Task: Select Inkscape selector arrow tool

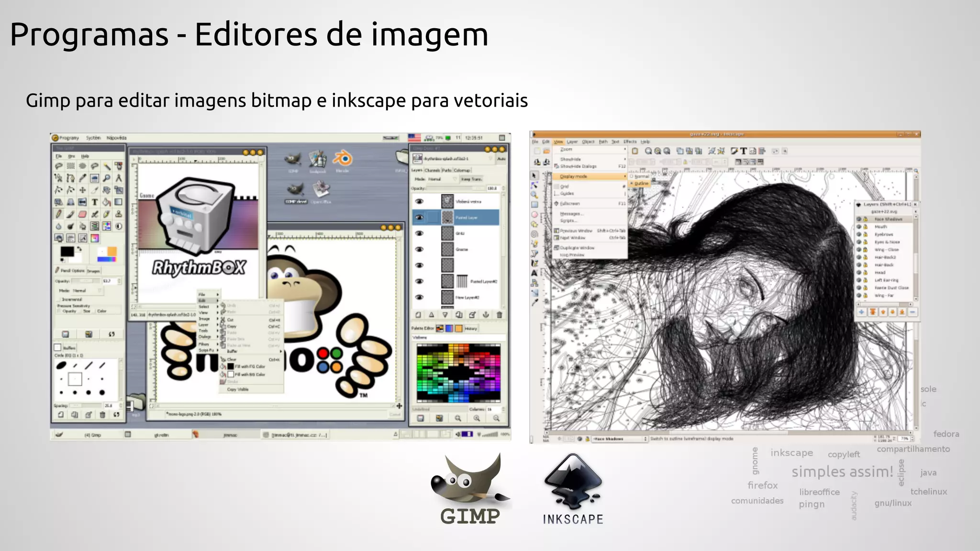Action: [535, 176]
